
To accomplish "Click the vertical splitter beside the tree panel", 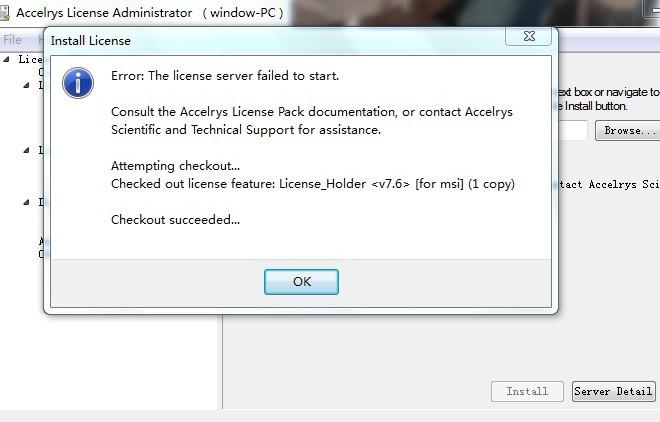I will 222,362.
